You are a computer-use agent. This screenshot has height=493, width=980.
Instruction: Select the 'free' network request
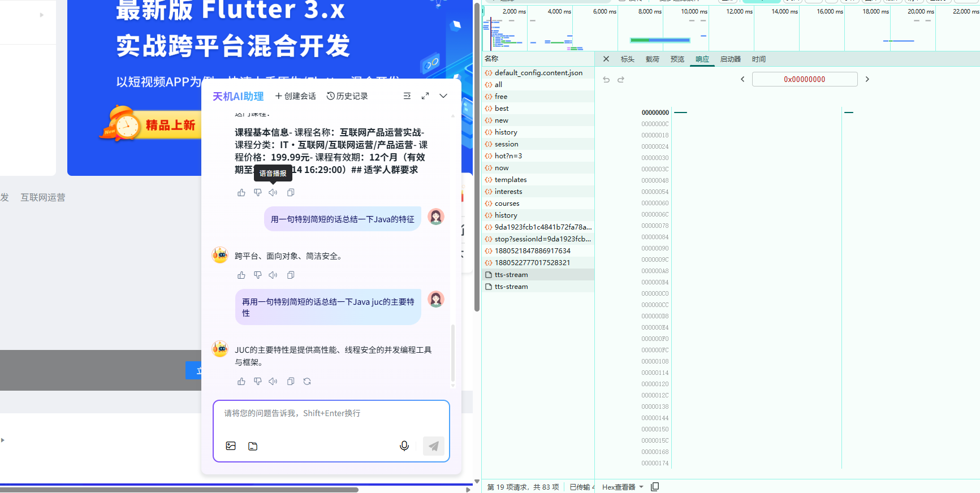click(x=538, y=97)
